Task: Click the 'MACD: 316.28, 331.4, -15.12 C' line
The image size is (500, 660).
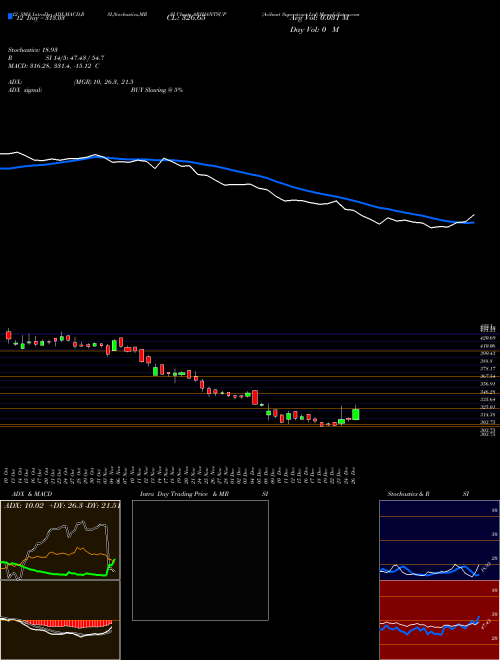Action: click(54, 66)
